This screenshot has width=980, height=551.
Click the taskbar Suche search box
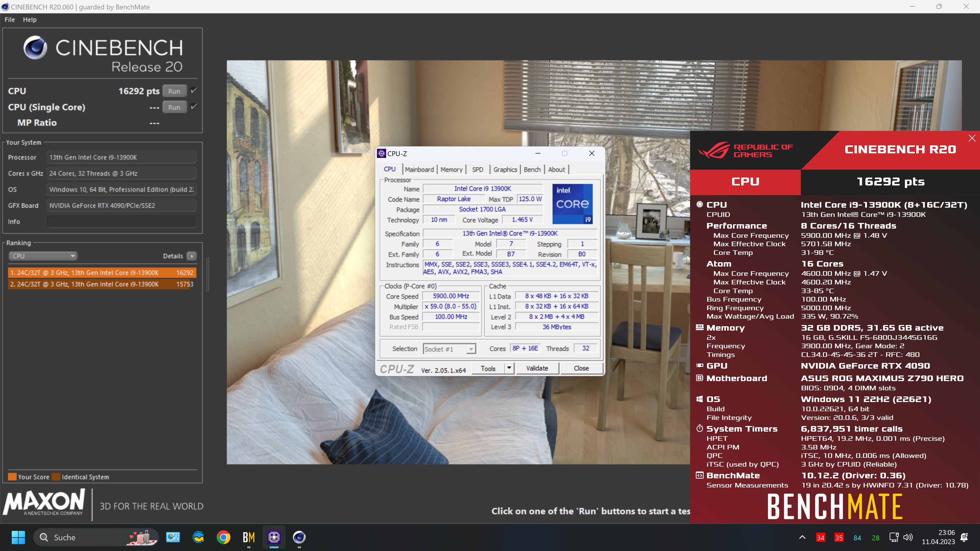96,537
